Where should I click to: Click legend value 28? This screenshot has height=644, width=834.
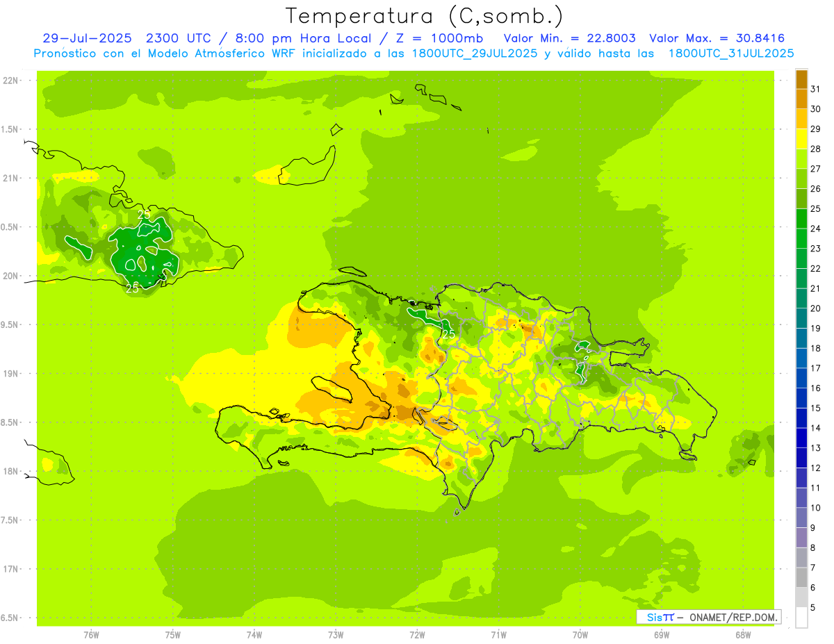coord(816,149)
